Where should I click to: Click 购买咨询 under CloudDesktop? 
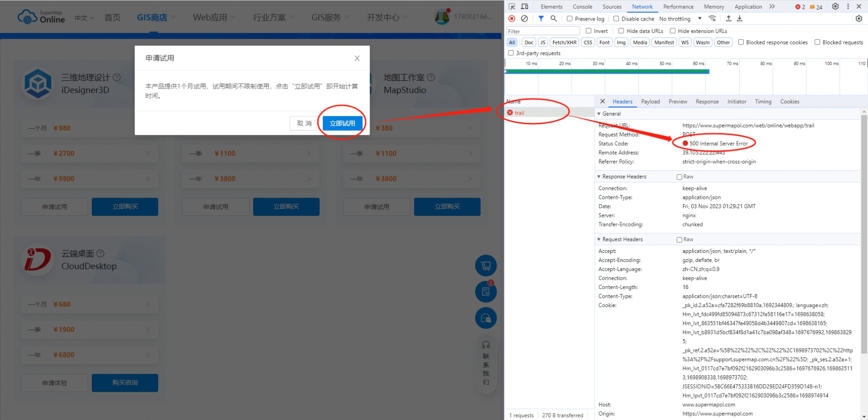125,383
